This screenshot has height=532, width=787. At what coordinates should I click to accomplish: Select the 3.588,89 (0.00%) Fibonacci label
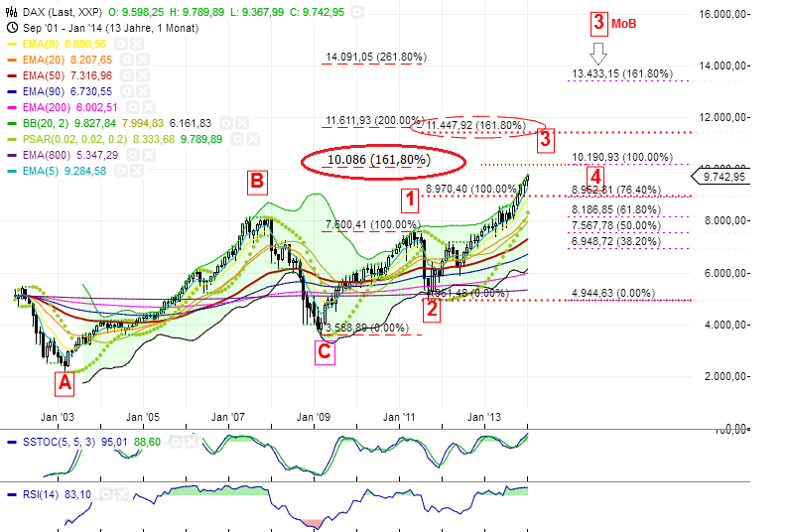tap(367, 329)
